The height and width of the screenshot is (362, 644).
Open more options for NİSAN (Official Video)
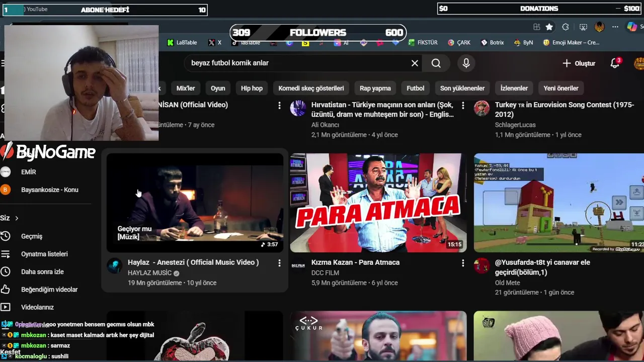279,105
